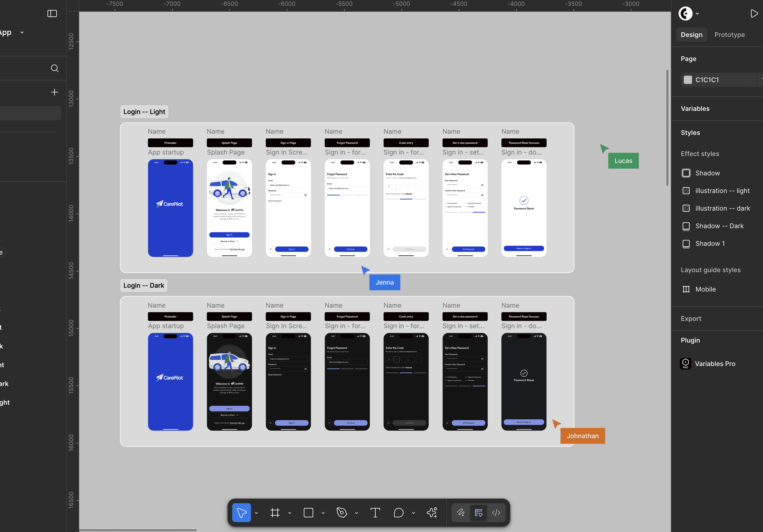This screenshot has height=532, width=763.
Task: Select the Frame tool
Action: pos(275,513)
